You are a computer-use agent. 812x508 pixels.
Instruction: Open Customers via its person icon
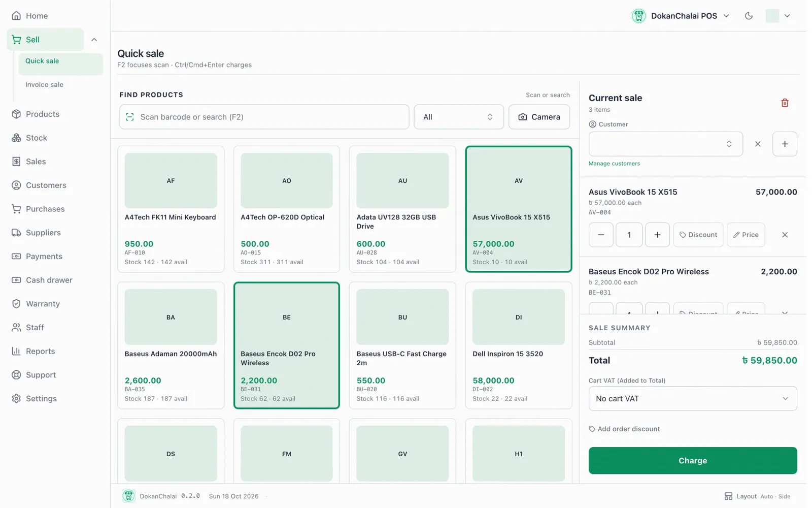(16, 185)
